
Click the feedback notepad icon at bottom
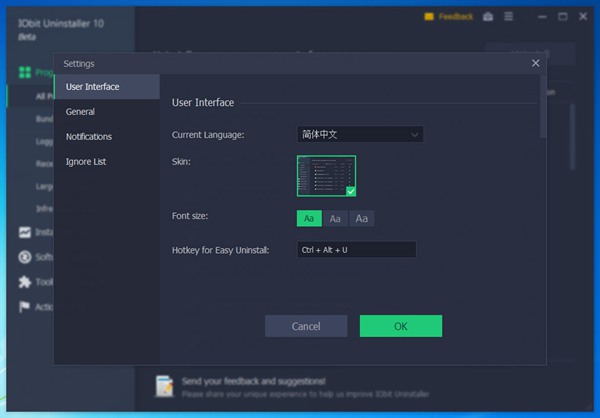tap(165, 386)
